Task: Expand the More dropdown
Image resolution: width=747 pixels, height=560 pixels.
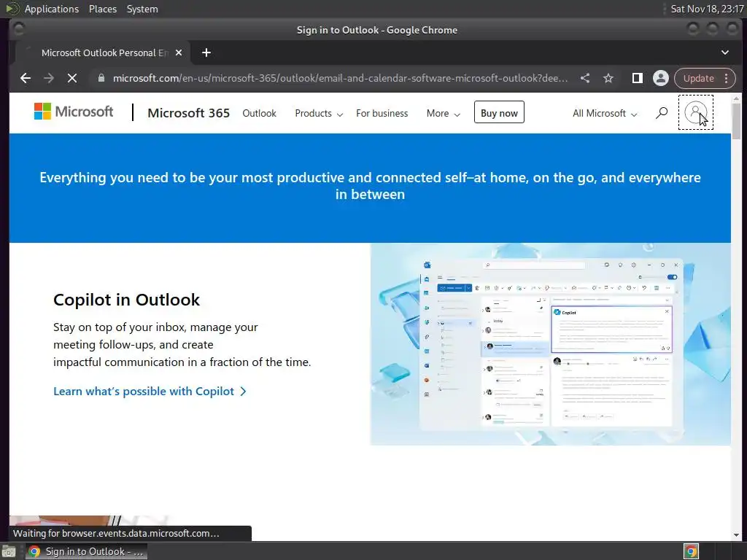Action: point(443,113)
